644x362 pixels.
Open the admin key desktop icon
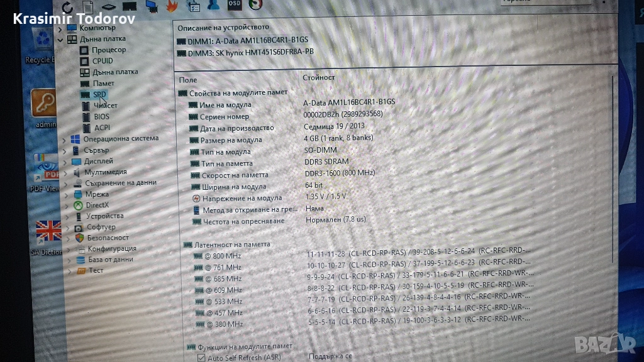tap(43, 108)
